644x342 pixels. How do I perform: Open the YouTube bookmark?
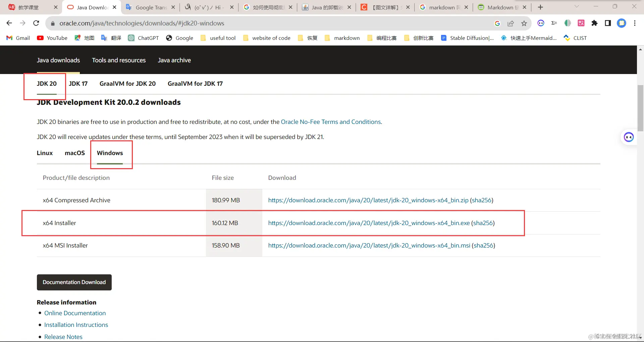(x=52, y=38)
